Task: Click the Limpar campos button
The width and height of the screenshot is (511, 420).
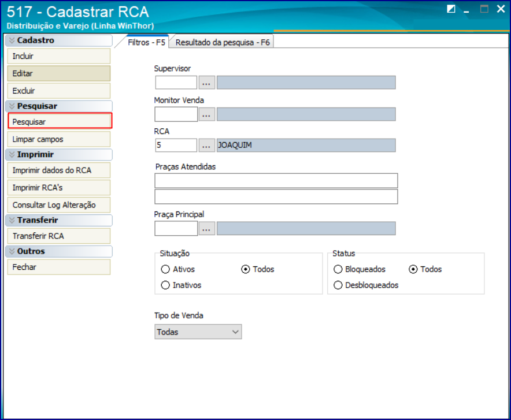Action: (x=59, y=139)
